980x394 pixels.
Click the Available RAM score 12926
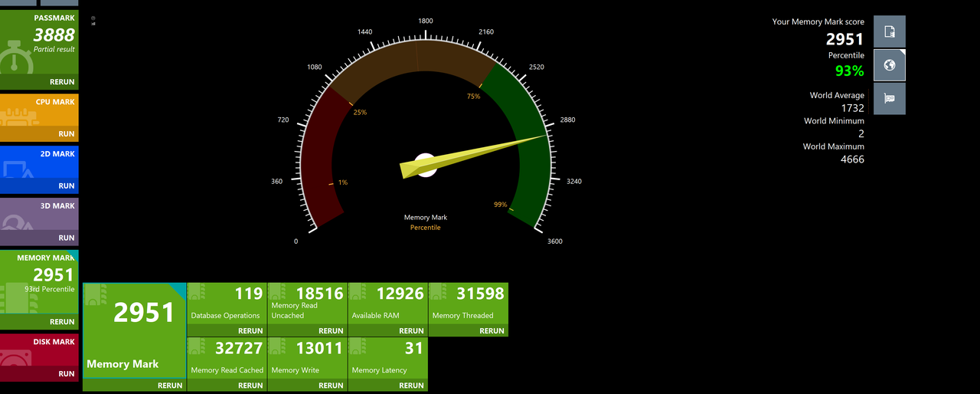400,294
